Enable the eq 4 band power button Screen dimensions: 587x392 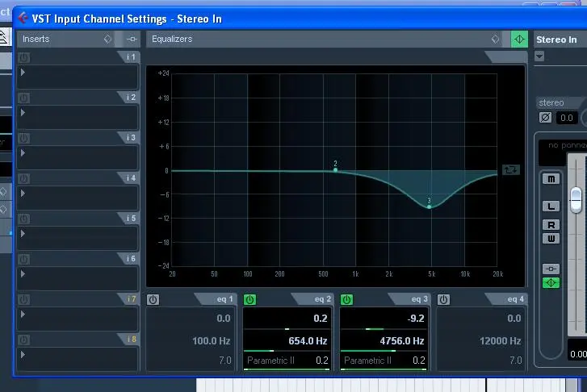tap(443, 299)
